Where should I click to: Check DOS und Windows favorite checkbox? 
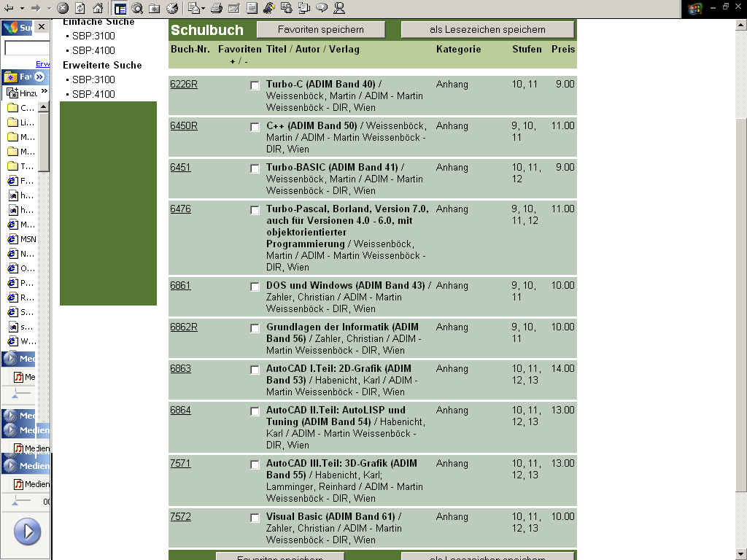[x=255, y=287]
